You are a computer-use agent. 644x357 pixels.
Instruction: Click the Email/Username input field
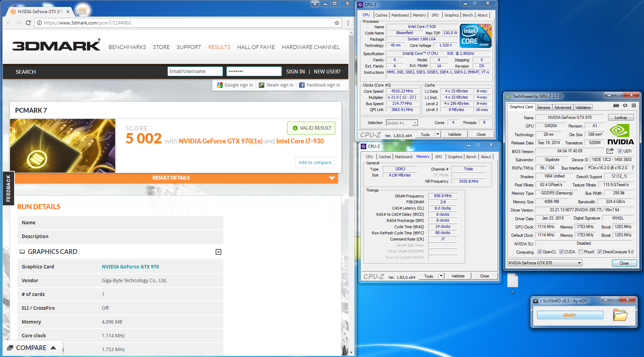[195, 71]
